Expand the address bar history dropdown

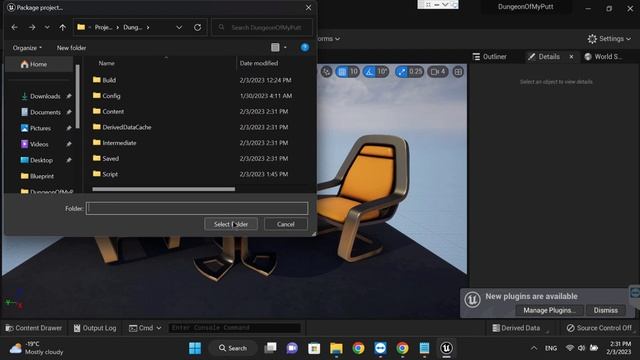click(x=179, y=27)
